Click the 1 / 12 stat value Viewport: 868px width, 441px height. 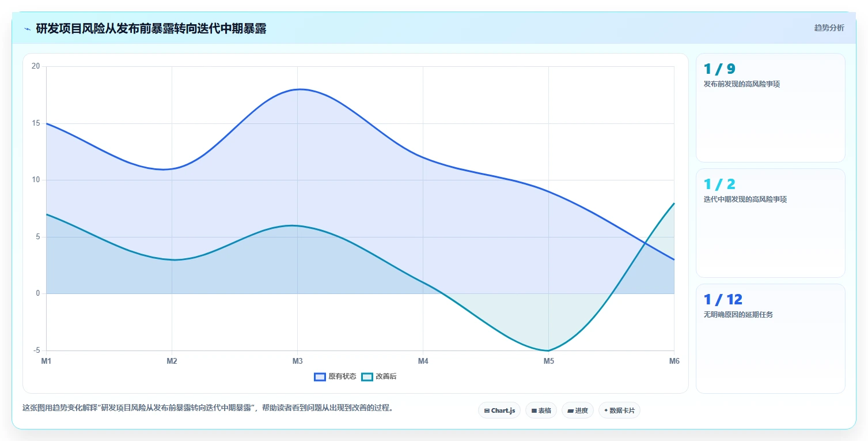tap(723, 300)
